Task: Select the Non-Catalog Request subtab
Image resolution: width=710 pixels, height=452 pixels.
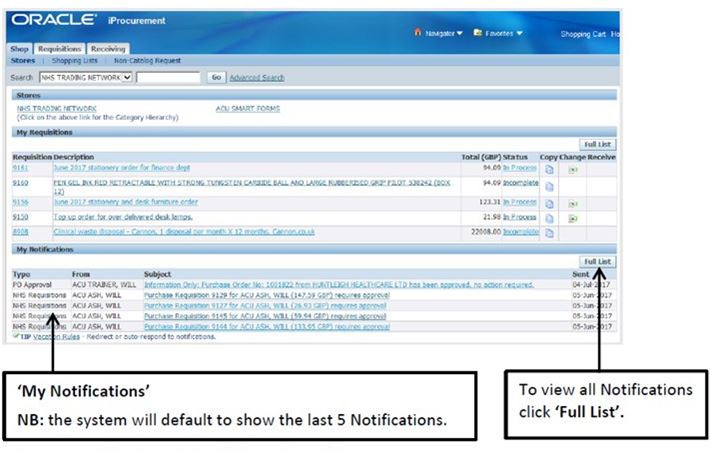Action: (x=147, y=60)
